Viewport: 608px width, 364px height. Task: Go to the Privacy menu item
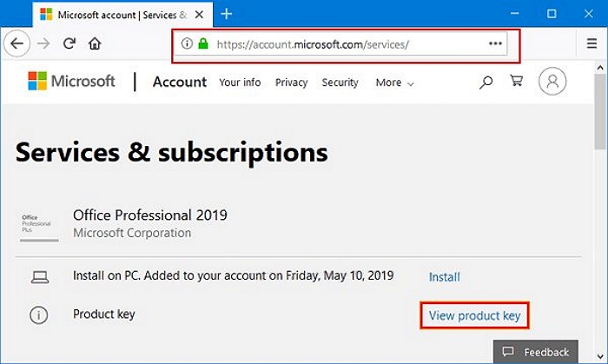click(291, 83)
